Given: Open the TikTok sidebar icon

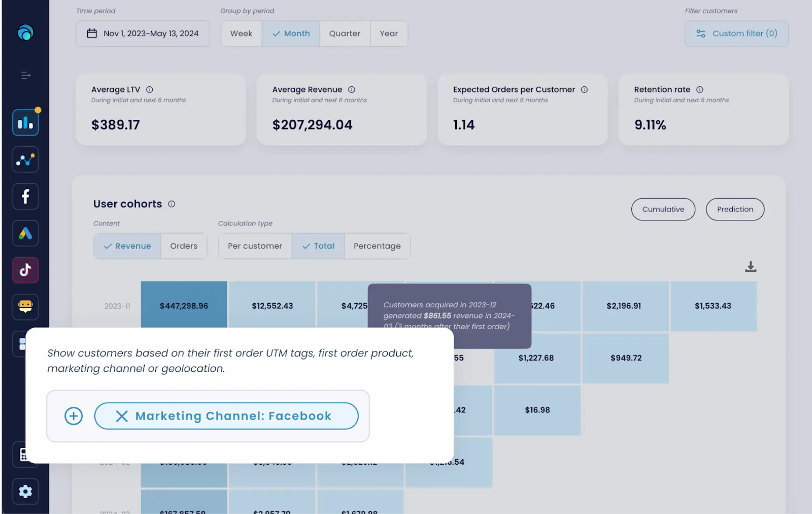Looking at the screenshot, I should coord(25,270).
